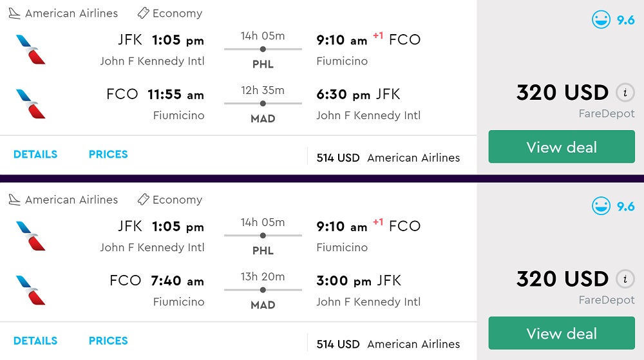Select the 514 USD American Airlines offer under the 12h 35m return
The image size is (644, 360).
[x=388, y=158]
